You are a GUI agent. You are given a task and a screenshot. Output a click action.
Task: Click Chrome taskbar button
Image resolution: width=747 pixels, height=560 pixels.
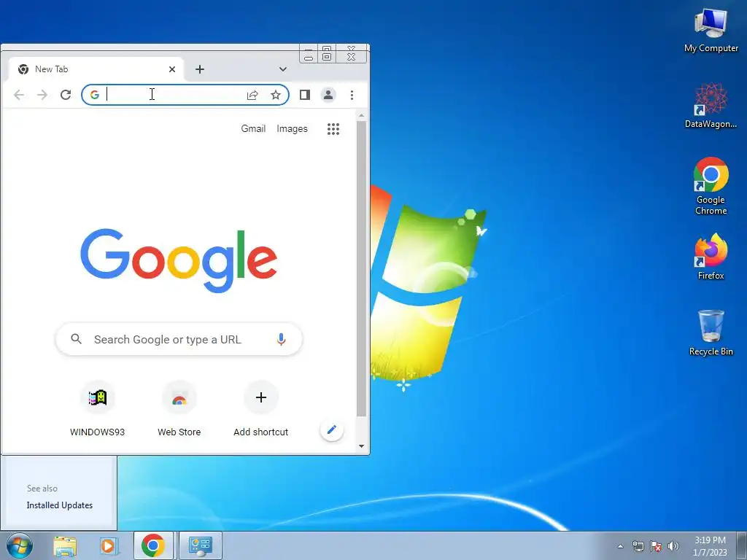click(153, 545)
